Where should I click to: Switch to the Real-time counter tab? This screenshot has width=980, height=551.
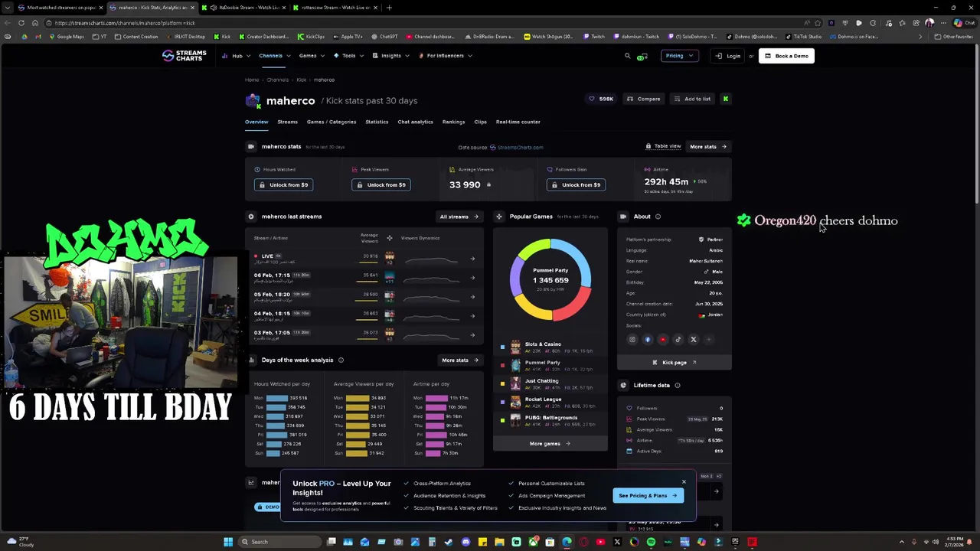(518, 122)
